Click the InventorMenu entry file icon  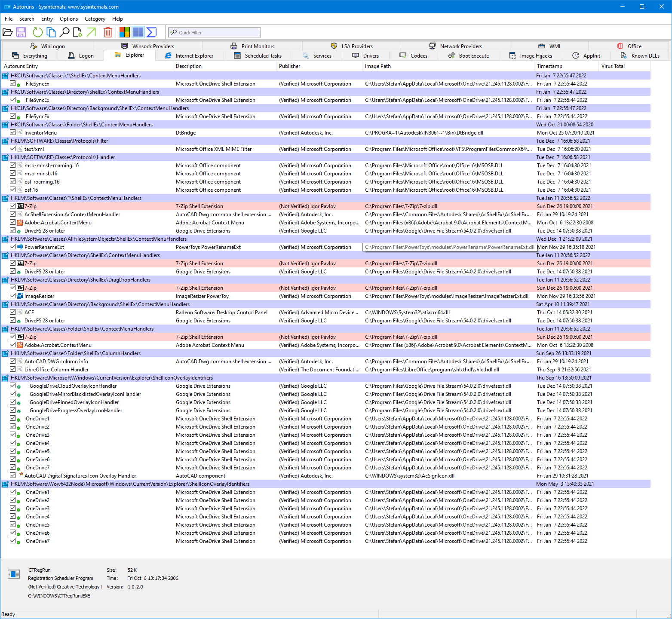(20, 133)
